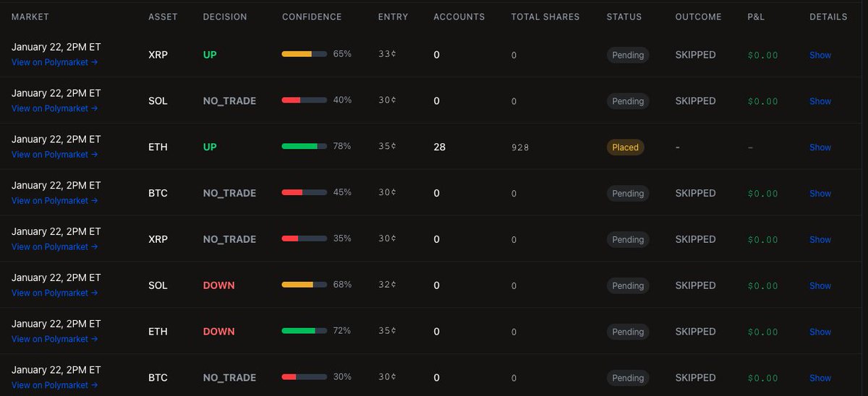Click the green confidence bar at 78%
The height and width of the screenshot is (396, 868).
point(304,147)
